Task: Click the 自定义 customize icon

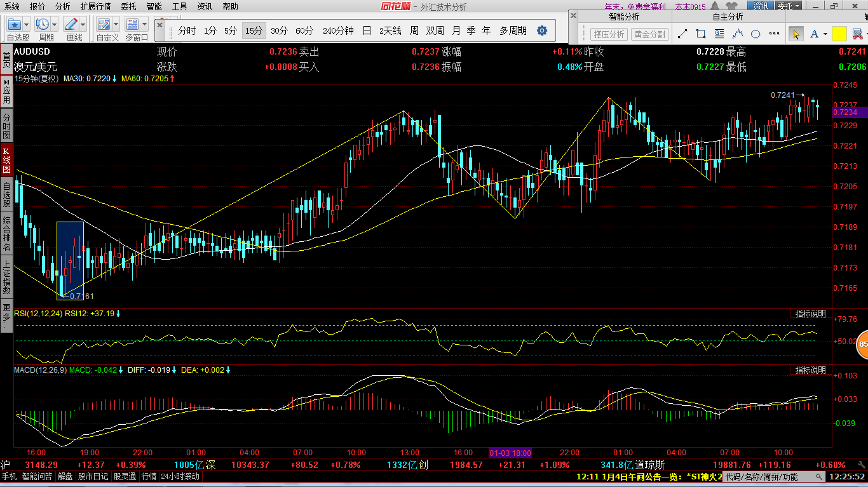Action: (x=104, y=24)
